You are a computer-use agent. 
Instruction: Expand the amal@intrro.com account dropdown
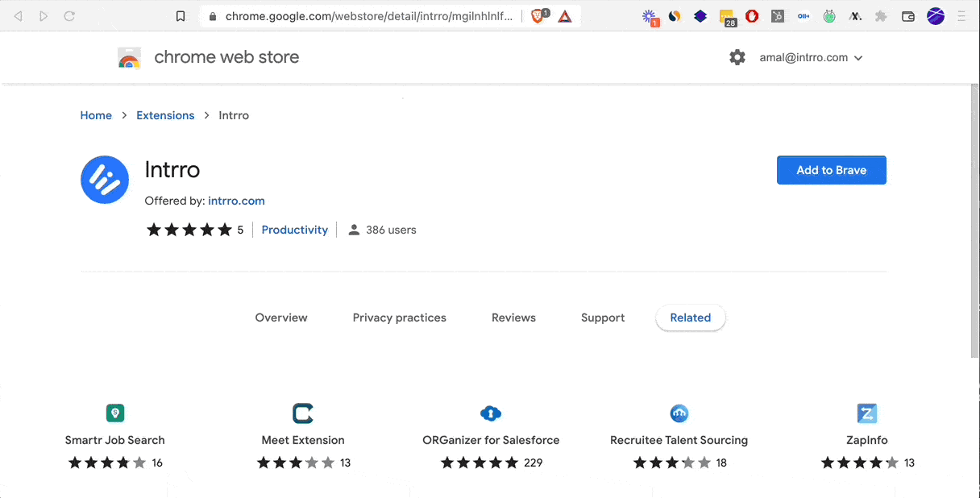tap(812, 58)
